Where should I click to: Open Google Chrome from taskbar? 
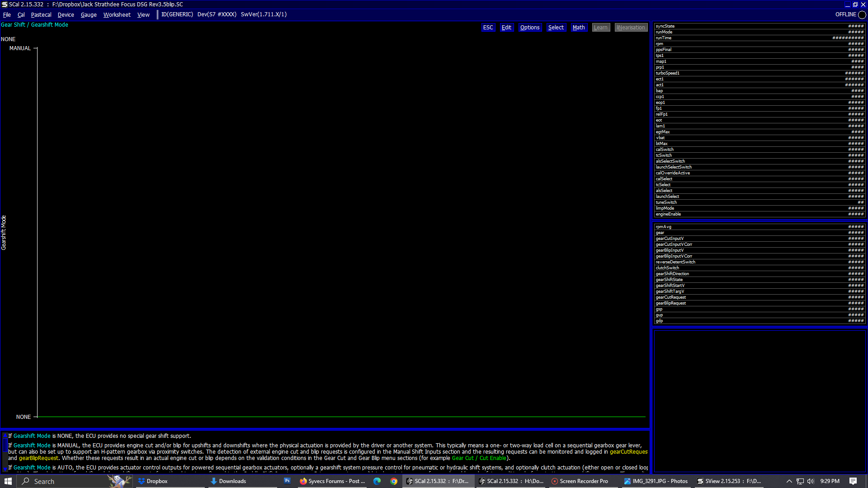[394, 481]
